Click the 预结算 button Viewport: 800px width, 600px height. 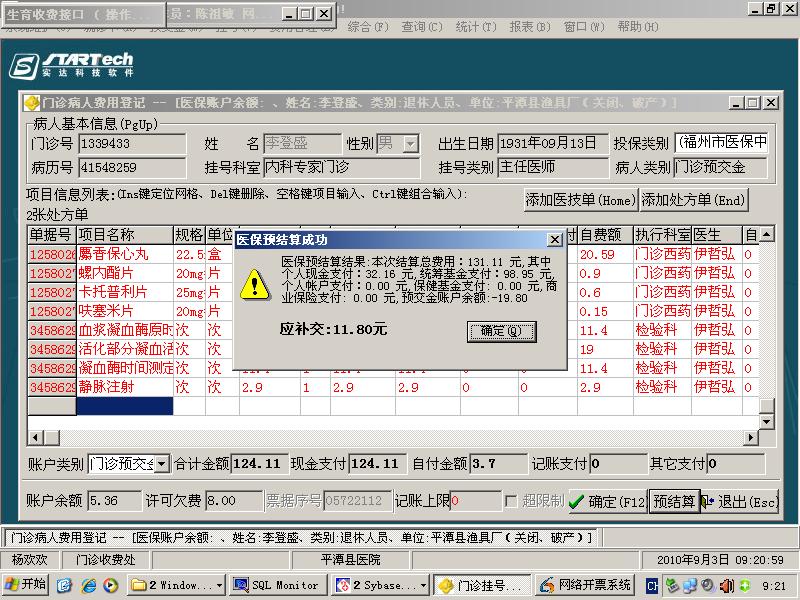click(673, 502)
